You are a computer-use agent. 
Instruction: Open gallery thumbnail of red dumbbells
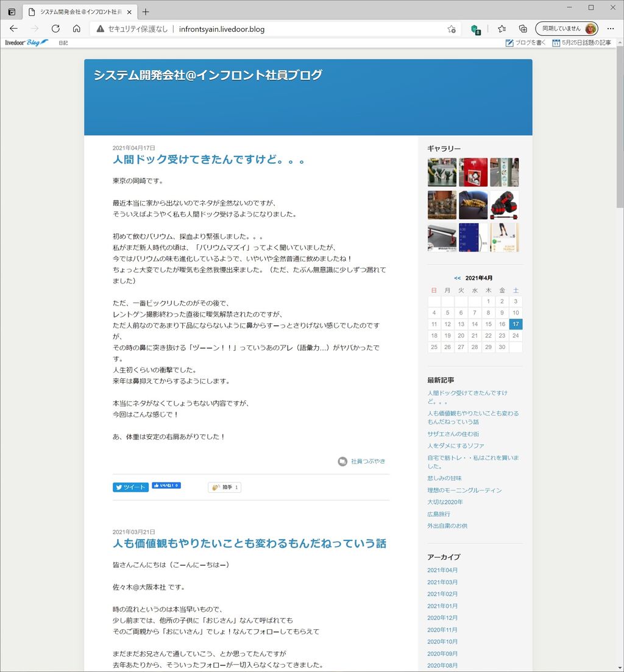point(505,205)
